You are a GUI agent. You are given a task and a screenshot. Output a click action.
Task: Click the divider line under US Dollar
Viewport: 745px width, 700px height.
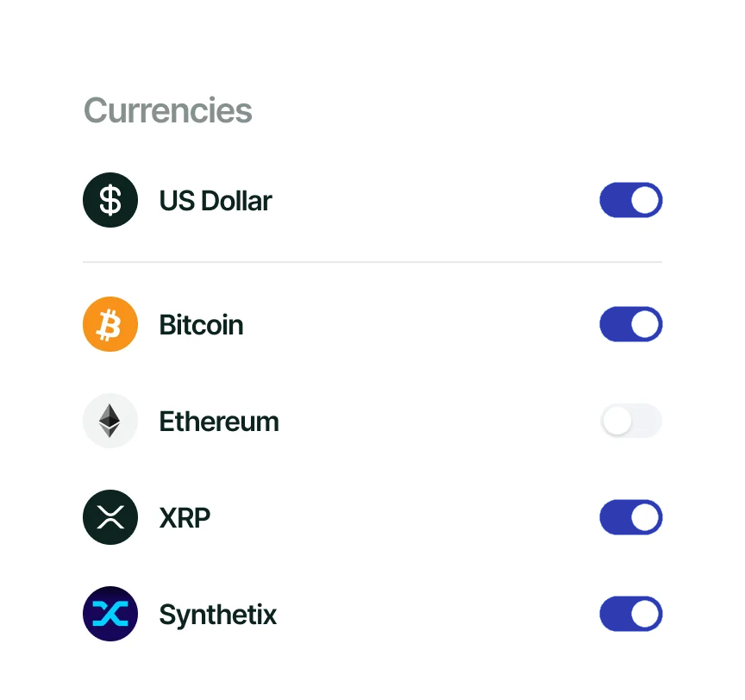coord(372,261)
